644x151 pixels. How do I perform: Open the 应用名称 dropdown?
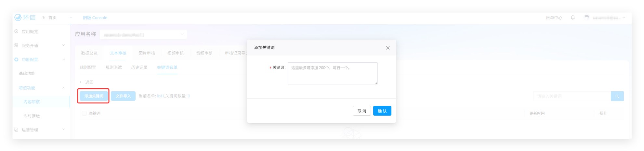pyautogui.click(x=143, y=34)
